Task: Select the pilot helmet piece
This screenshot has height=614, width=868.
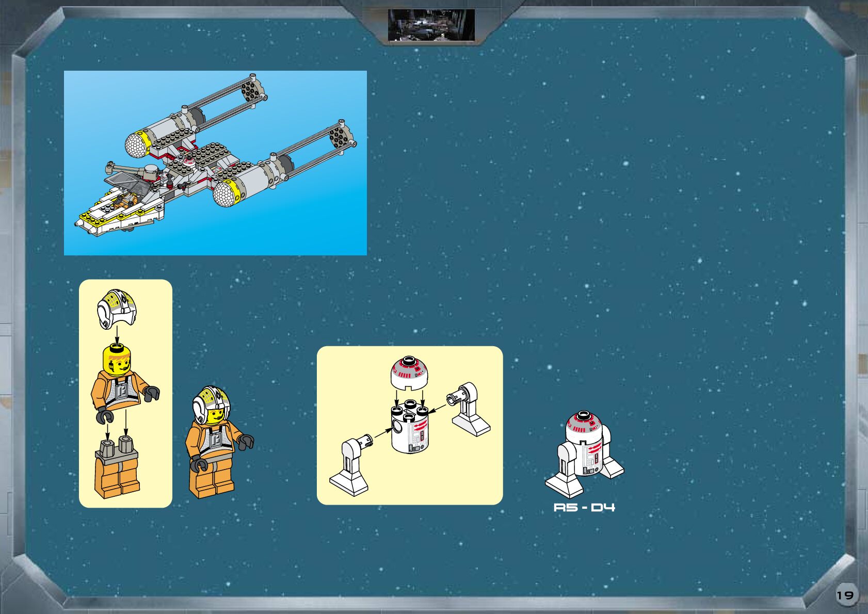Action: point(116,308)
